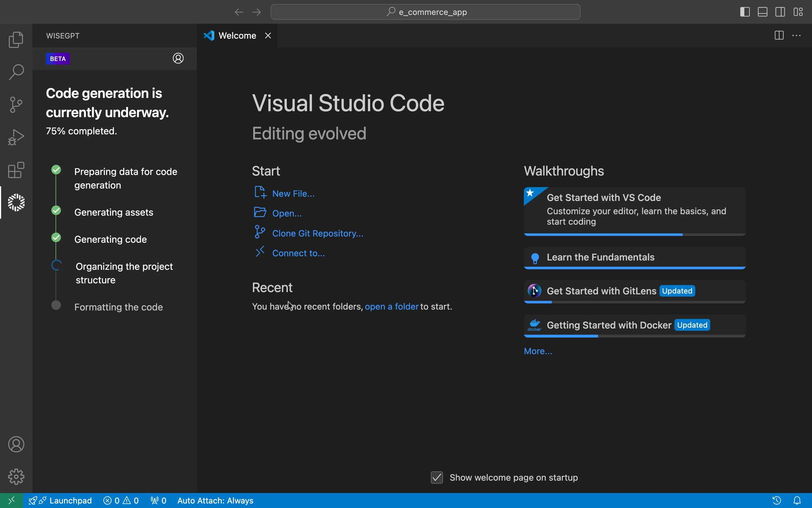This screenshot has height=508, width=812.
Task: Click Clone Git Repository... link
Action: tap(318, 233)
